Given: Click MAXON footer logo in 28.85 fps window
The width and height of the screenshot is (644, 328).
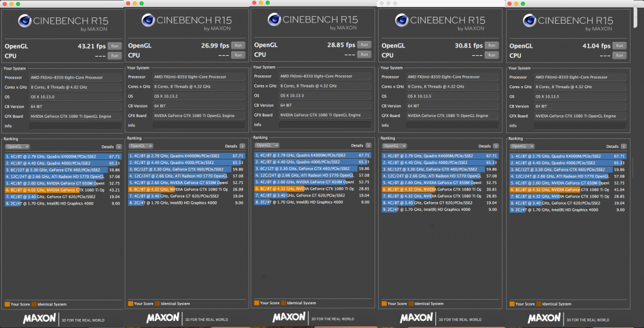Looking at the screenshot, I should tap(289, 317).
